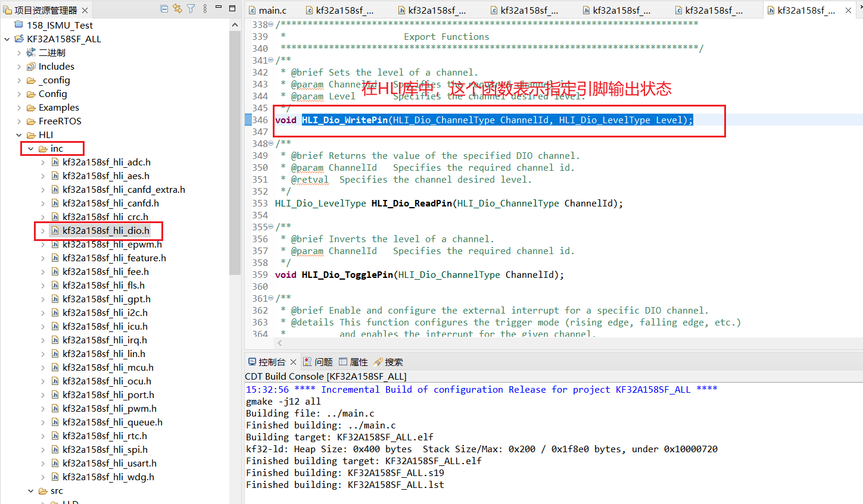Switch to the main.c editor tab
The height and width of the screenshot is (504, 863).
268,10
